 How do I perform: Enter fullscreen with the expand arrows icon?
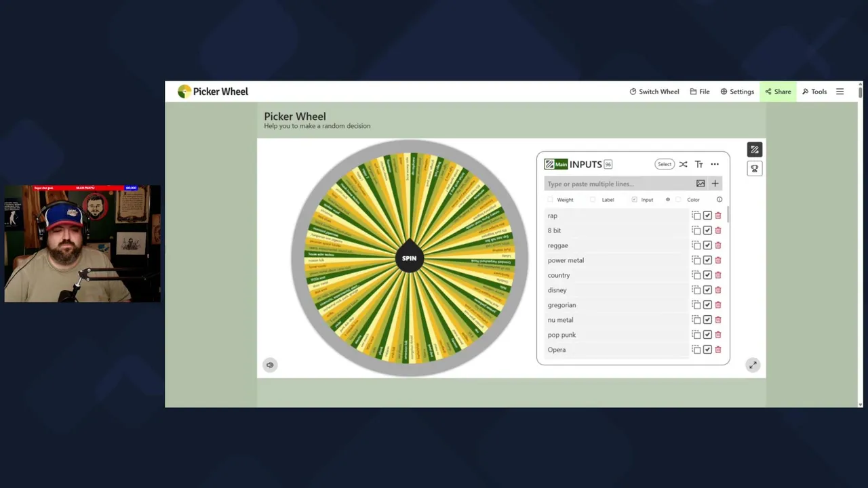click(753, 365)
